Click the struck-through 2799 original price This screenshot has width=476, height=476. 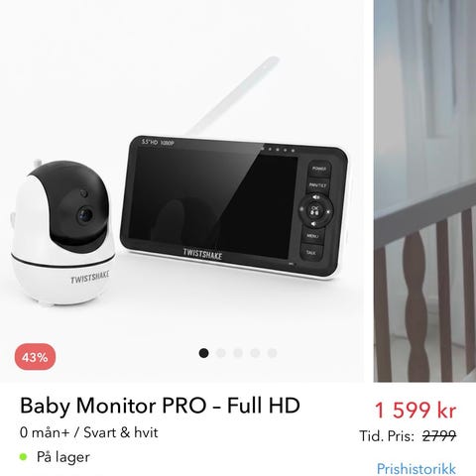pyautogui.click(x=439, y=436)
